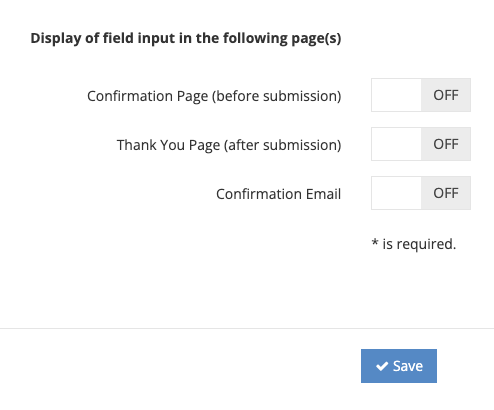Image resolution: width=494 pixels, height=410 pixels.
Task: Click the '* is required.' note
Action: [414, 244]
